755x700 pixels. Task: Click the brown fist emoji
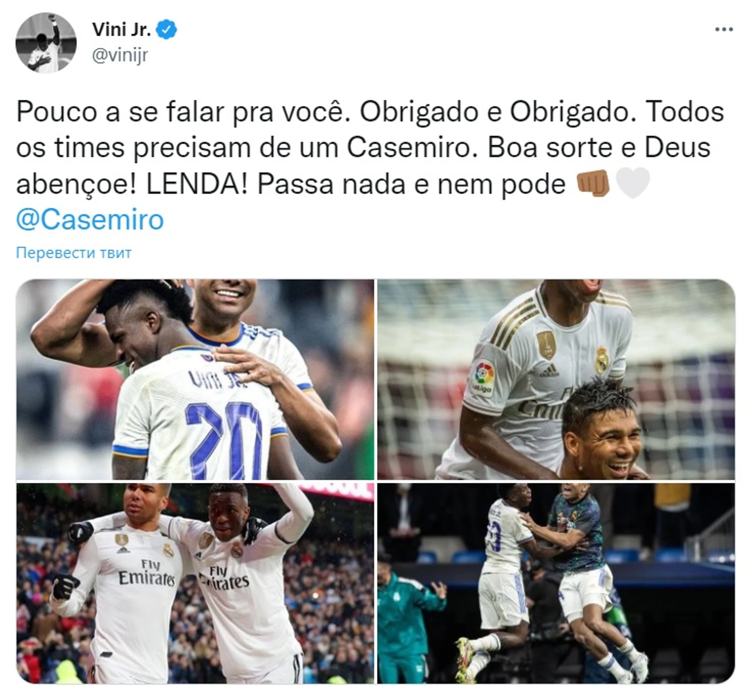point(593,184)
